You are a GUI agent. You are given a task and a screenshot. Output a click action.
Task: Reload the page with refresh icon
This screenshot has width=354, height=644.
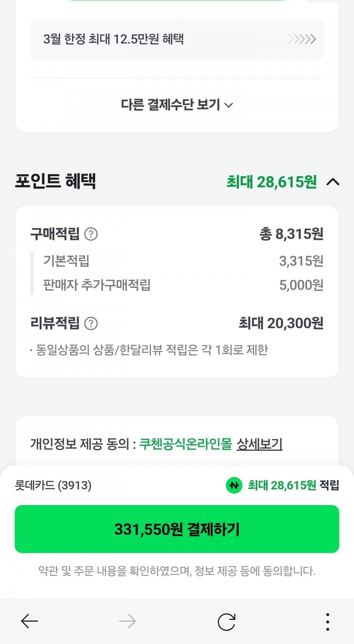227,622
